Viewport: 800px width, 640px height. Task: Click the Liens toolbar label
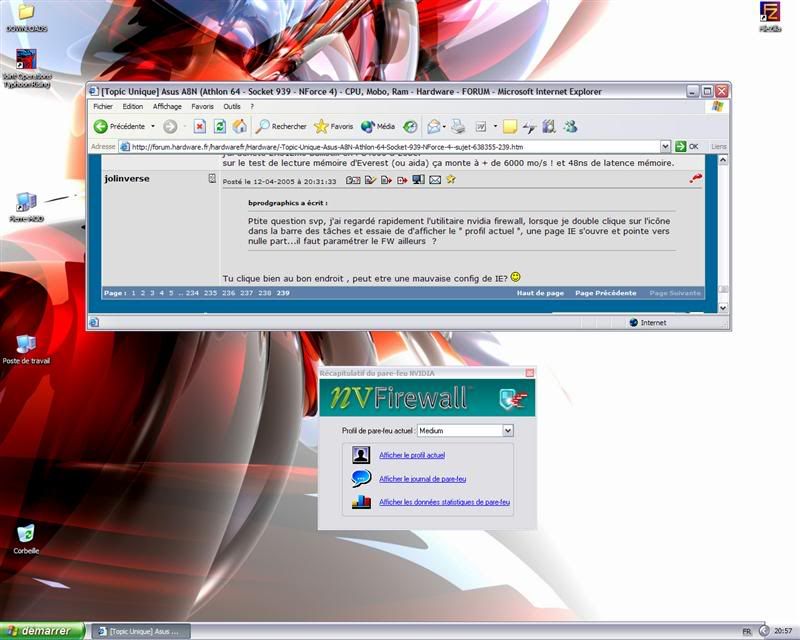[x=718, y=146]
